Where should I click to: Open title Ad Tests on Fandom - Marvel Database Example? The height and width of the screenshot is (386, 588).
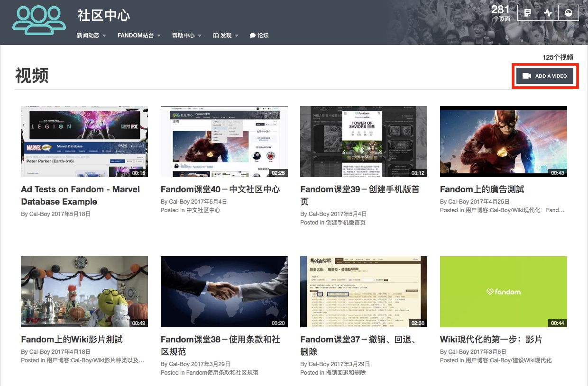81,196
